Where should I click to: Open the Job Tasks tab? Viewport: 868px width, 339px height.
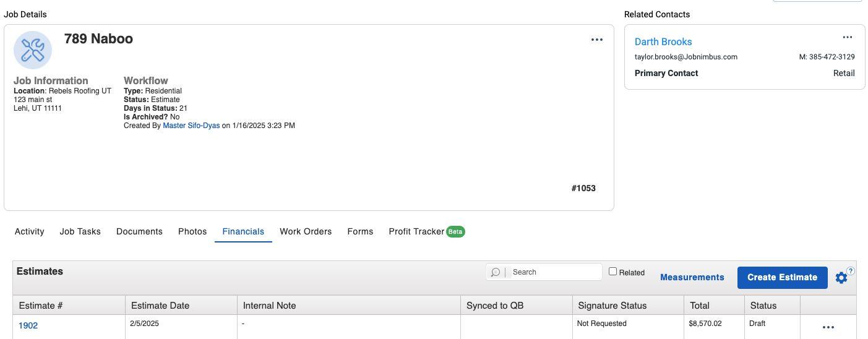point(80,231)
